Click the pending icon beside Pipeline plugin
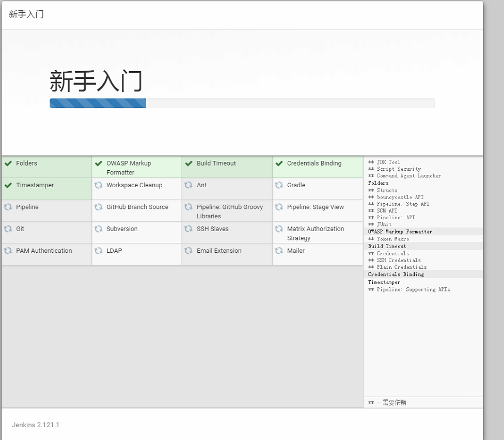Image resolution: width=504 pixels, height=440 pixels. (x=8, y=207)
